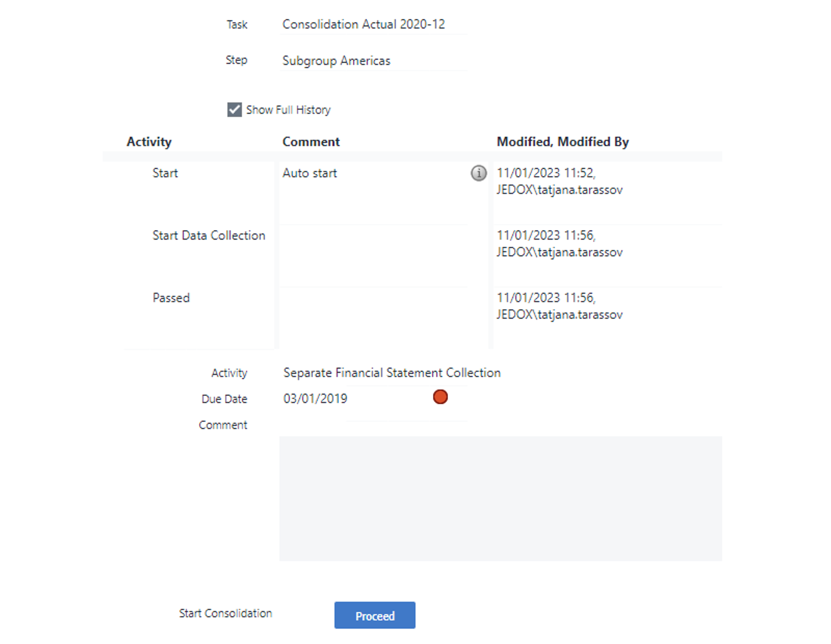Viewport: 831px width, 644px height.
Task: Click the Activity column header
Action: pyautogui.click(x=149, y=142)
